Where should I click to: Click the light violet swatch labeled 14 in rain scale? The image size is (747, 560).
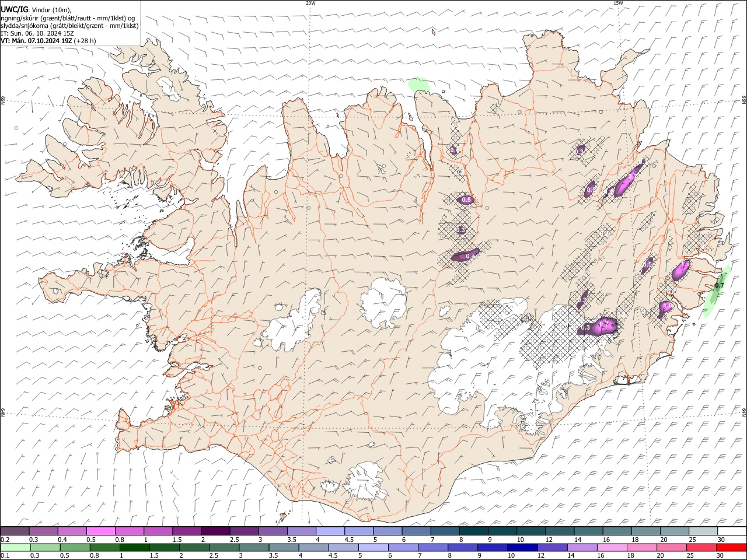coord(581,548)
